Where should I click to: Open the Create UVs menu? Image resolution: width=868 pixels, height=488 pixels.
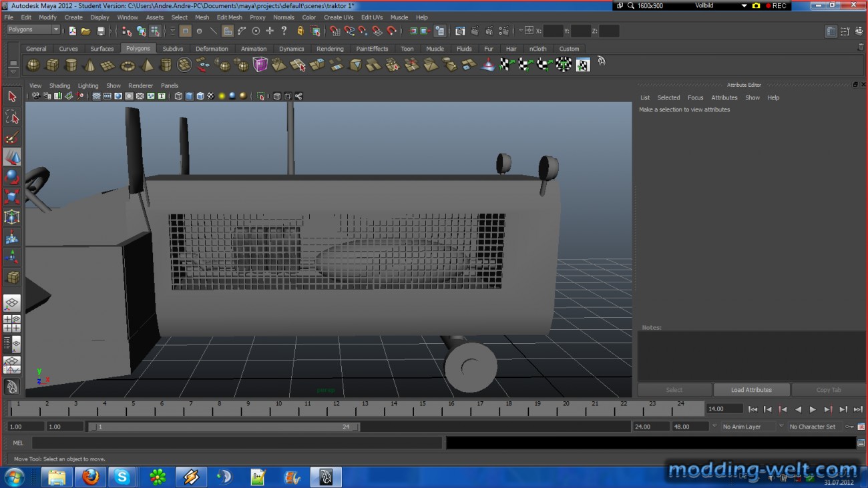(x=339, y=17)
